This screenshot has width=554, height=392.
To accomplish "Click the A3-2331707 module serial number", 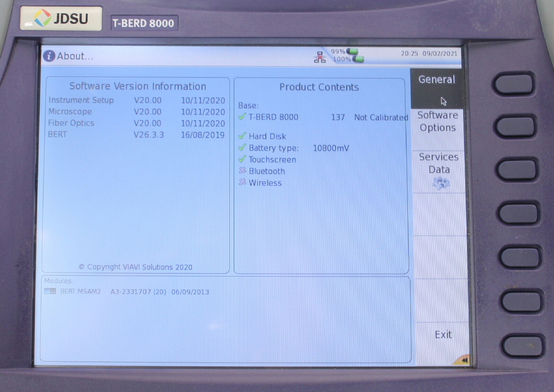I will tap(131, 292).
